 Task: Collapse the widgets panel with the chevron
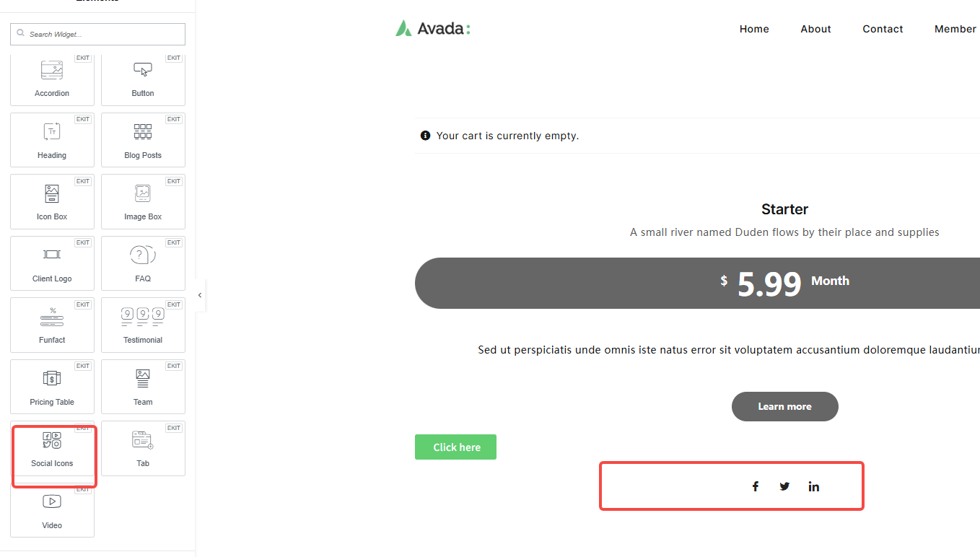[200, 295]
